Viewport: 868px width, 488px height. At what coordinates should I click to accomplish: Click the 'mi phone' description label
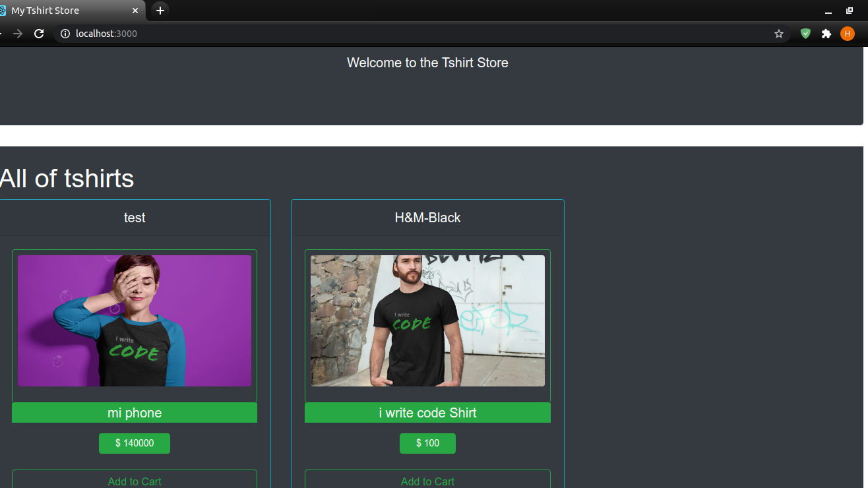coord(135,413)
